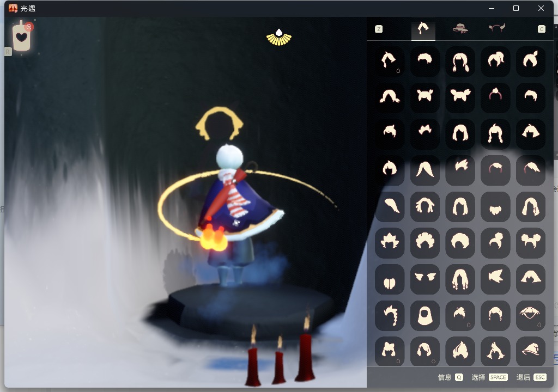Pick the side braid ponytail hairstyle
This screenshot has height=392, width=558.
point(389,315)
